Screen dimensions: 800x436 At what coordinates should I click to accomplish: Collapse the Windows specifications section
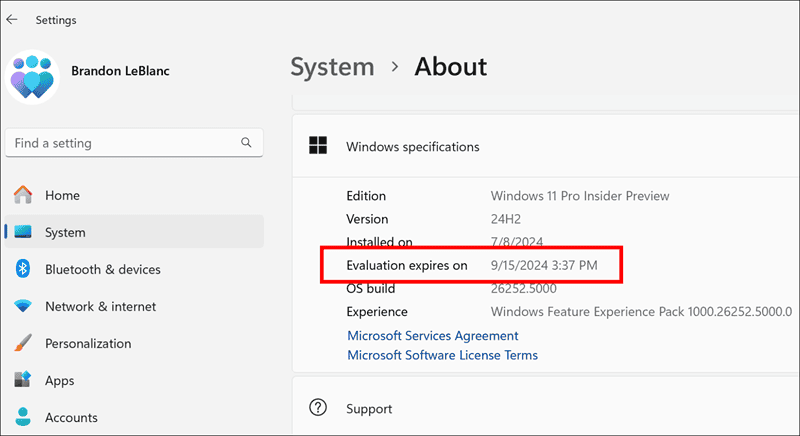tap(546, 146)
